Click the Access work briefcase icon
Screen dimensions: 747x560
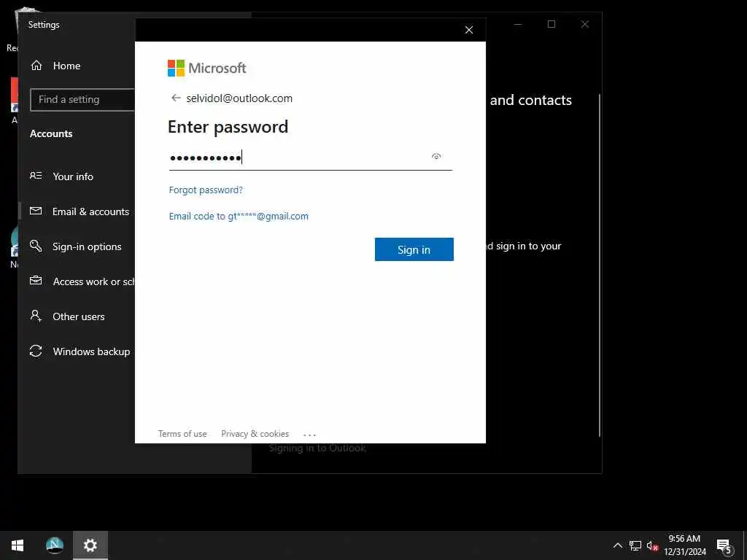coord(36,281)
